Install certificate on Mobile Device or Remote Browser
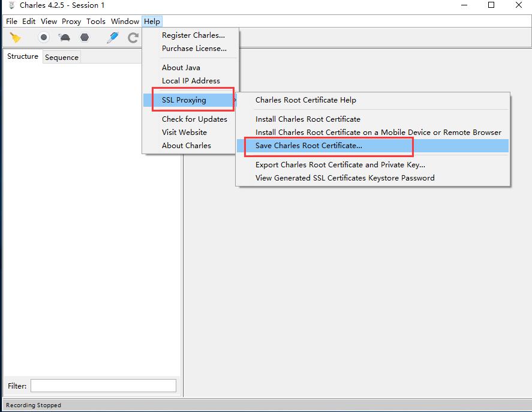The height and width of the screenshot is (412, 532). coord(372,133)
